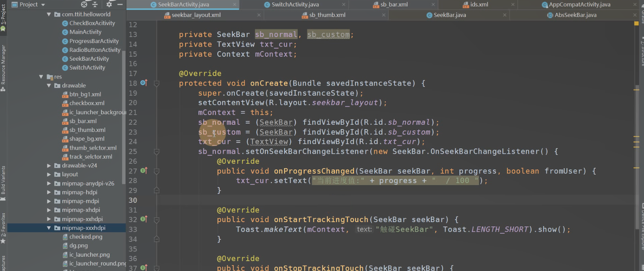Expand the mipmap-xxhdpi folder
The height and width of the screenshot is (271, 644).
[49, 219]
